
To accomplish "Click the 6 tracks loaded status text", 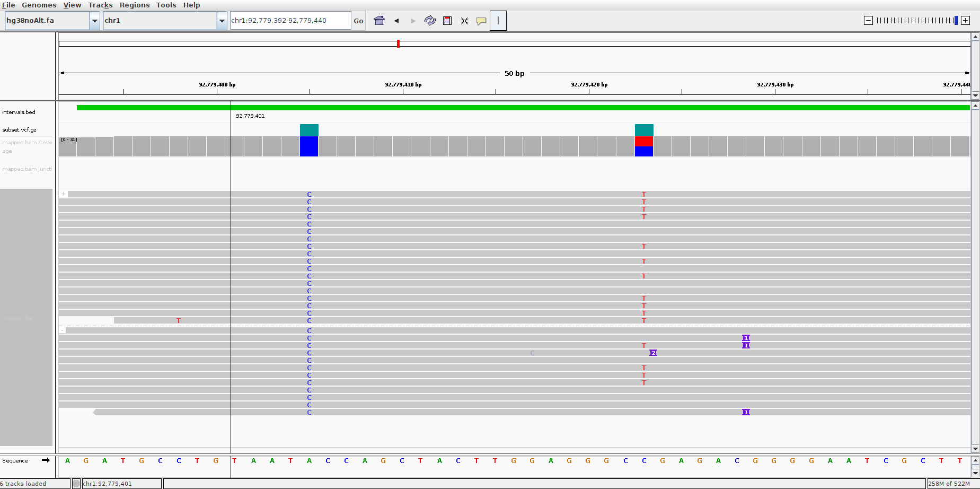I will pyautogui.click(x=23, y=484).
